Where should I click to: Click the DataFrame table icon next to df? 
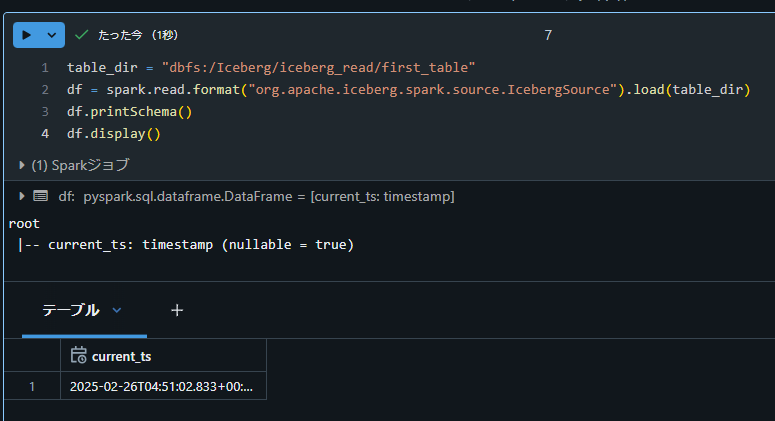click(41, 196)
